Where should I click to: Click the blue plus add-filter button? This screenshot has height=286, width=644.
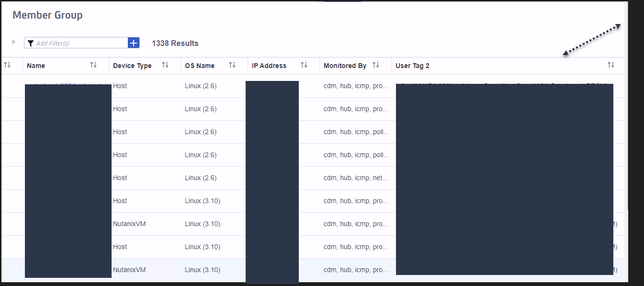[134, 43]
